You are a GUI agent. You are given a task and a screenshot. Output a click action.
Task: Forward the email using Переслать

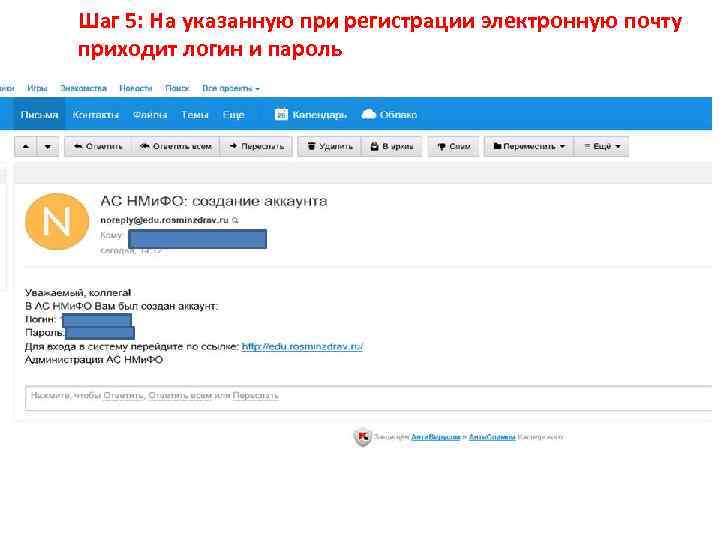tap(256, 146)
